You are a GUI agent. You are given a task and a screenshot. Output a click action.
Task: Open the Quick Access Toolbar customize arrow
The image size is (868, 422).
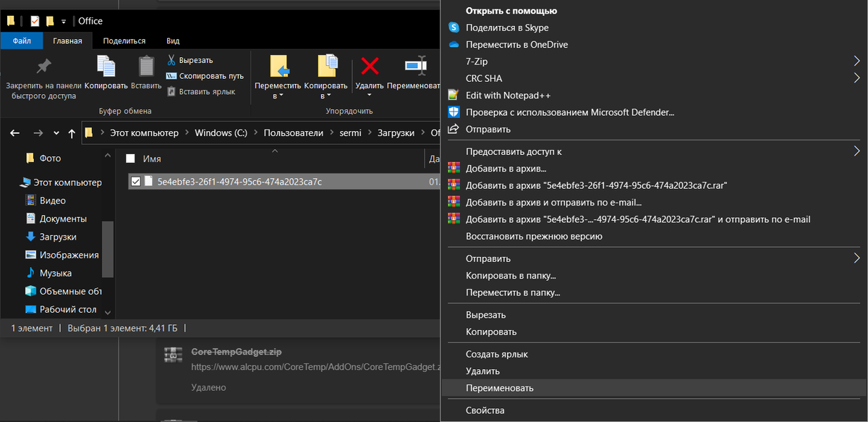point(64,22)
